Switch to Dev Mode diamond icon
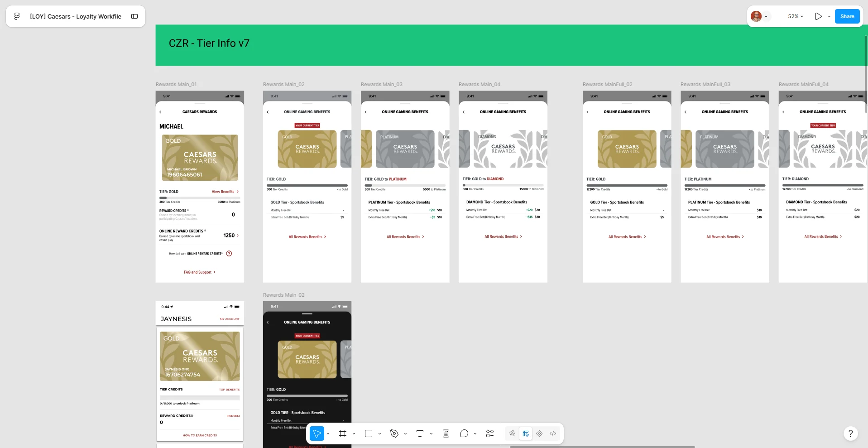The image size is (868, 448). coord(539,434)
